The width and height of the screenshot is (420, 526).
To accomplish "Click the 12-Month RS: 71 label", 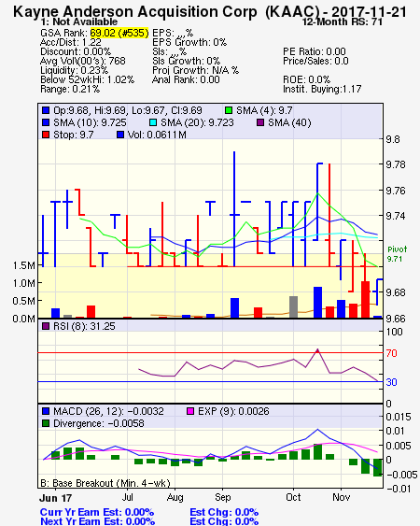I will pyautogui.click(x=343, y=21).
